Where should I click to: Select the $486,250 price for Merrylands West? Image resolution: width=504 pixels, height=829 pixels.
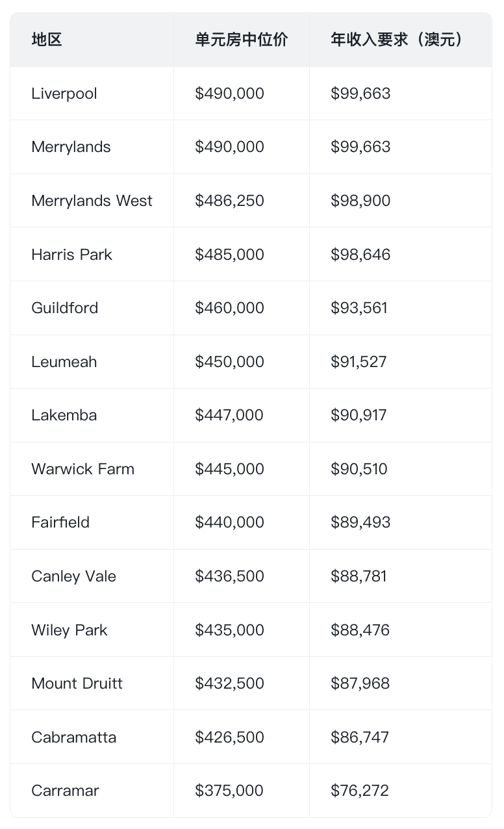tap(230, 201)
